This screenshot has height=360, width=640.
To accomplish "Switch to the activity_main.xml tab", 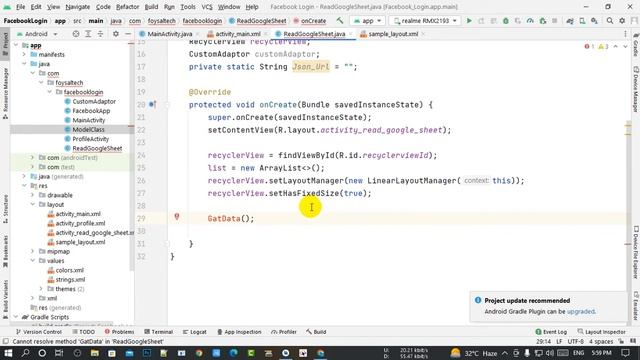I will click(238, 34).
